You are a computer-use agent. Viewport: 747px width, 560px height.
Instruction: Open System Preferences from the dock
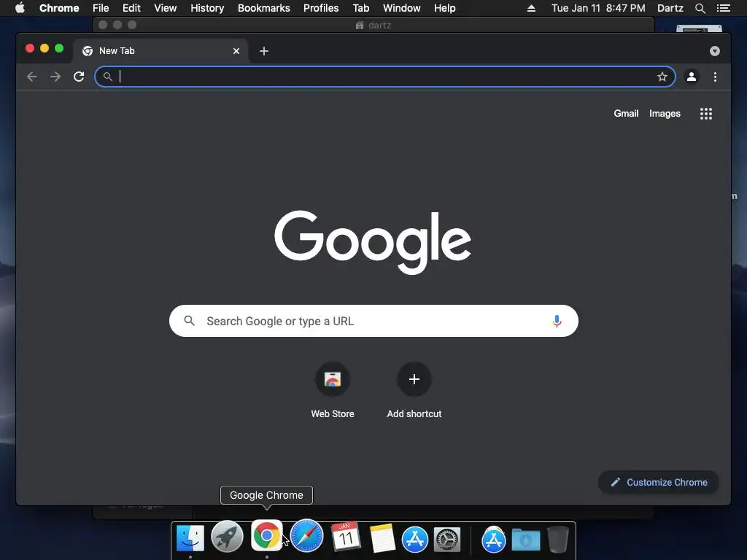pyautogui.click(x=447, y=540)
